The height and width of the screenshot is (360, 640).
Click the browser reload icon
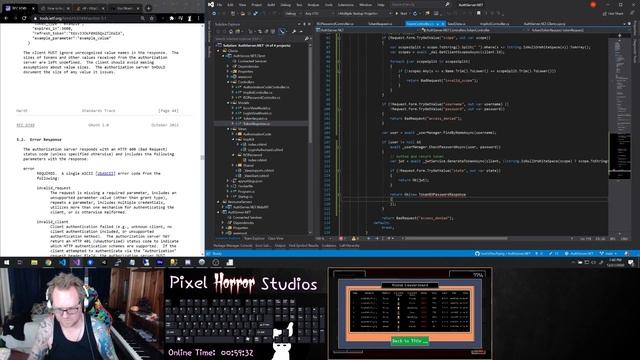[x=24, y=18]
